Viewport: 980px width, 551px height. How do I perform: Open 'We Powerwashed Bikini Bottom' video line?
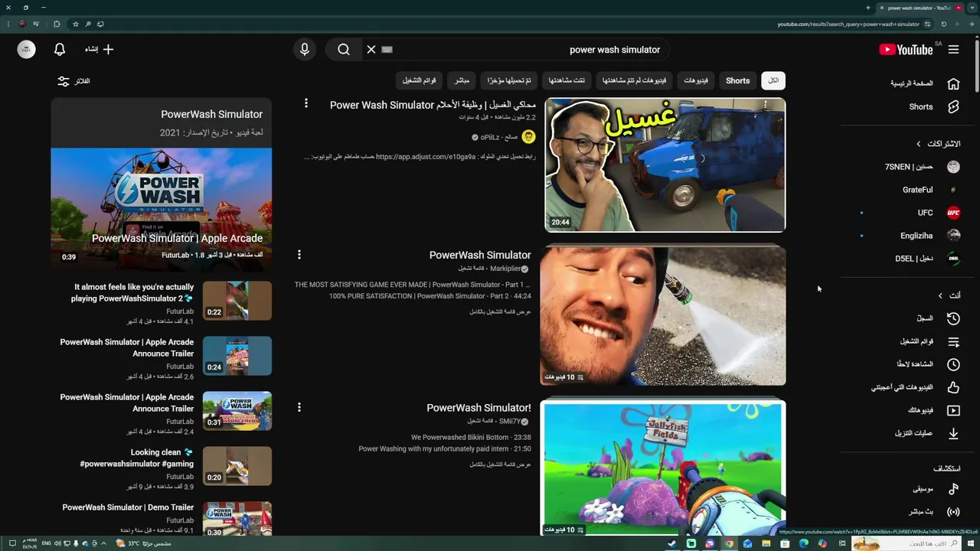[x=471, y=438]
